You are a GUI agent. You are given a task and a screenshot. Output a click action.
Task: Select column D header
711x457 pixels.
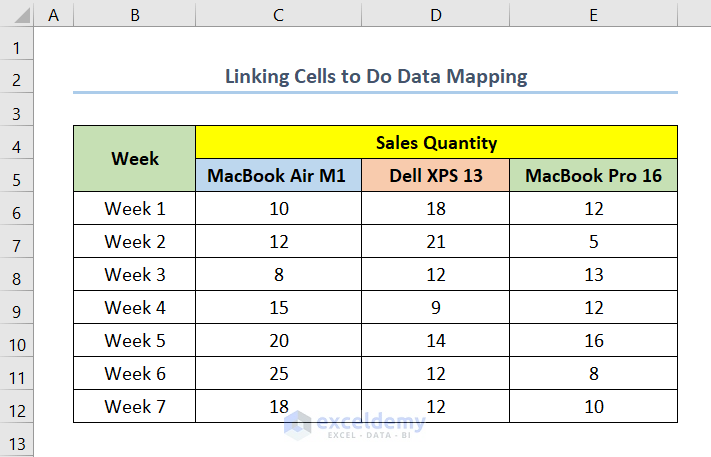pos(435,15)
